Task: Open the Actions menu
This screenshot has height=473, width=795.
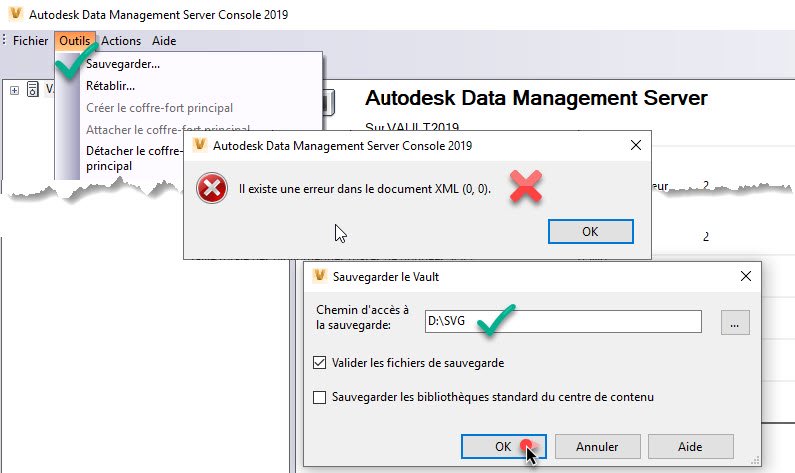Action: 121,41
